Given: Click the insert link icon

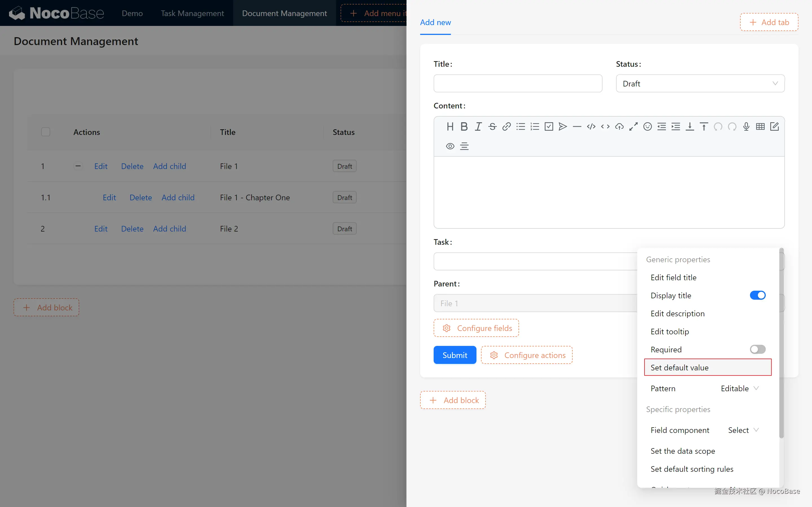Looking at the screenshot, I should pos(506,126).
